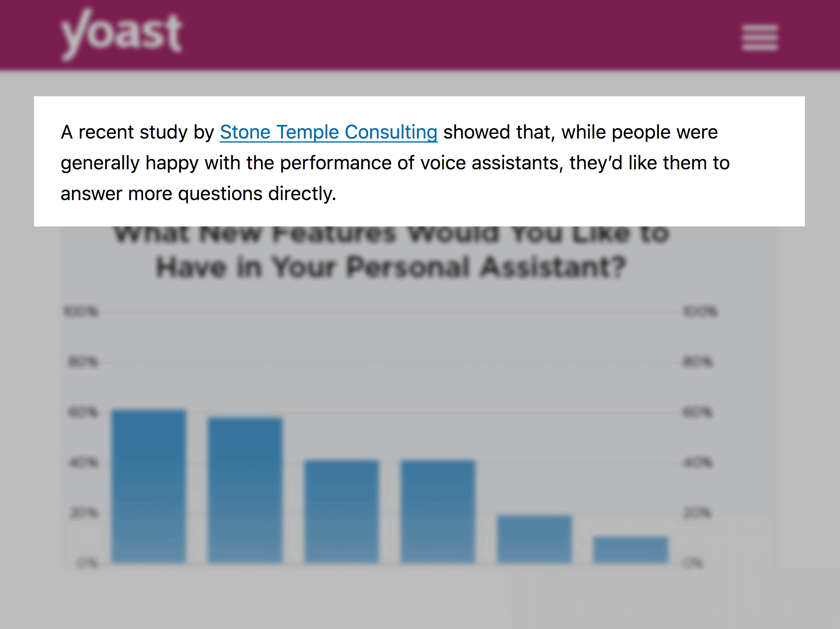Image resolution: width=840 pixels, height=629 pixels.
Task: Click the text "answer more questions directly"
Action: [x=197, y=194]
